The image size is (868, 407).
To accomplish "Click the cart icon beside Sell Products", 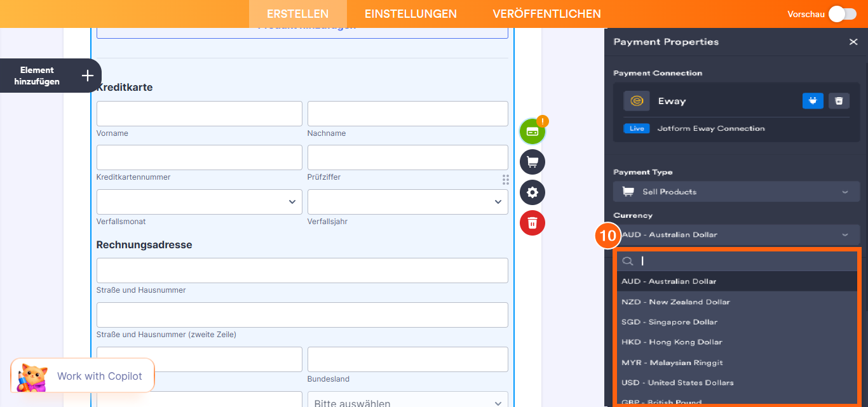I will (x=629, y=191).
